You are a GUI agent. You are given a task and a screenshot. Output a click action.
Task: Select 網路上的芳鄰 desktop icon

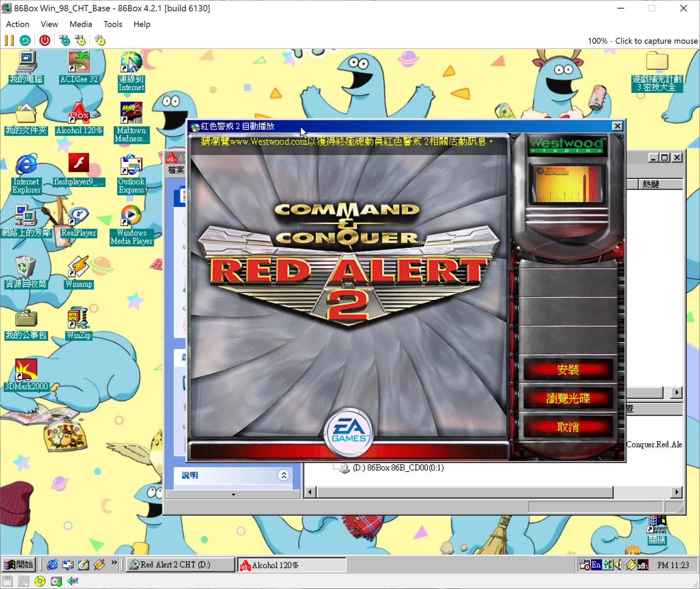click(x=26, y=222)
